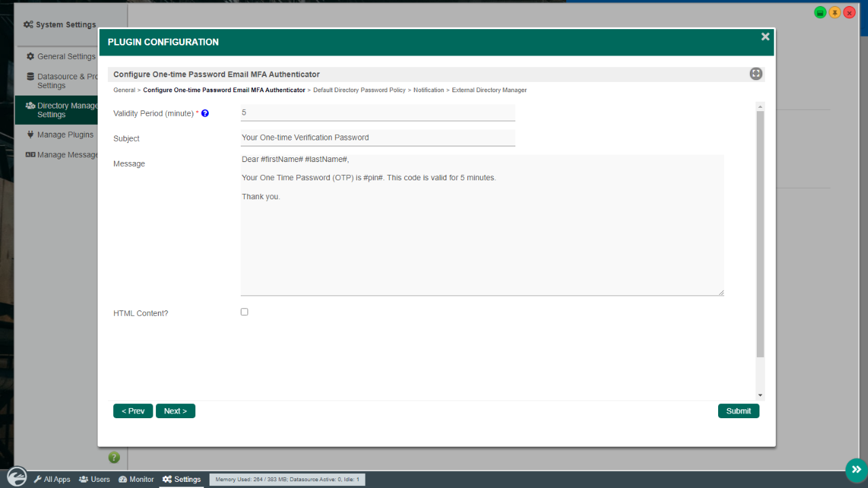Screen dimensions: 868x488
Task: Go to General step in the breadcrumb
Action: tap(124, 90)
